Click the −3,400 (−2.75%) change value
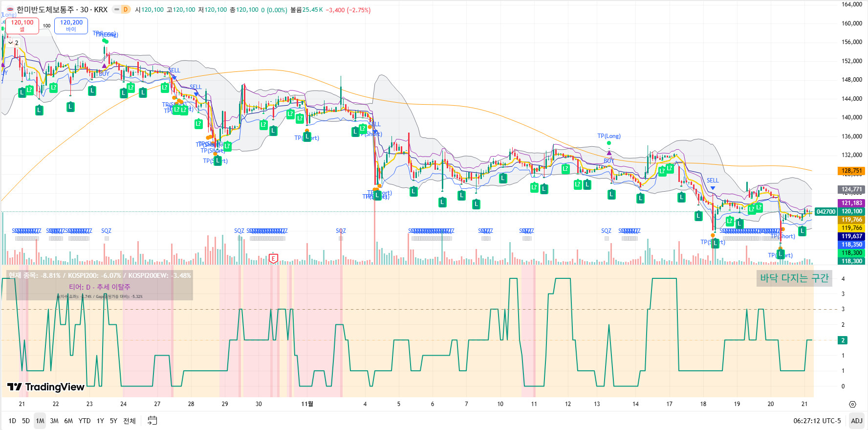 [x=348, y=10]
